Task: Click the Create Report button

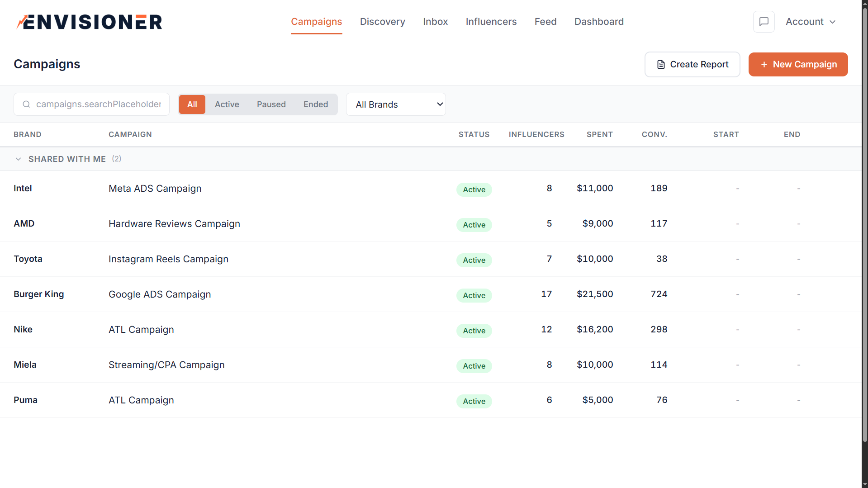Action: [692, 64]
